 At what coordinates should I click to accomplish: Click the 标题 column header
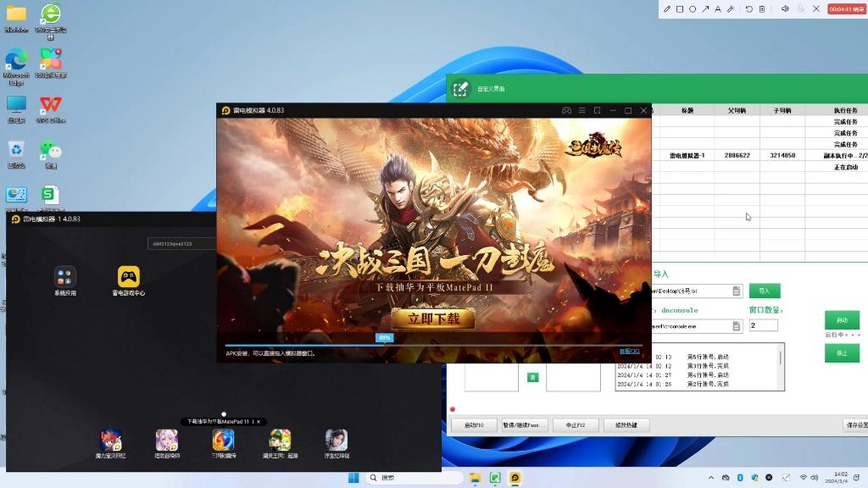[687, 111]
